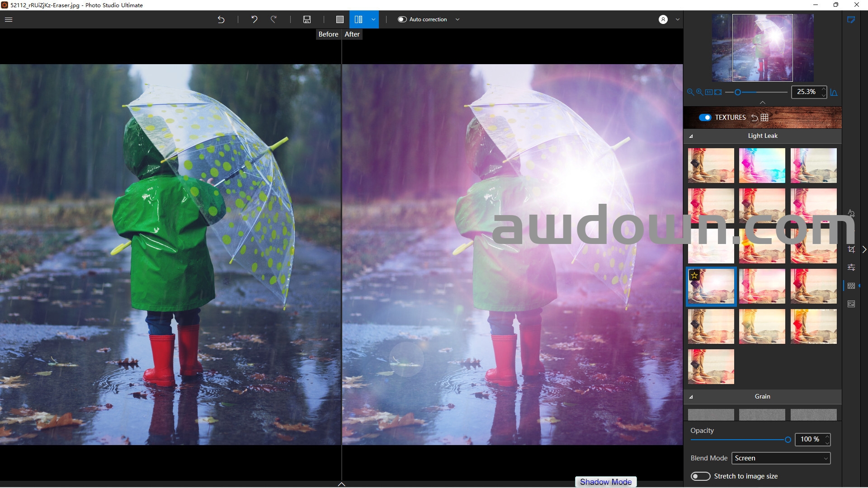This screenshot has width=868, height=488.
Task: Open the adjustments sliders panel icon
Action: click(x=851, y=267)
